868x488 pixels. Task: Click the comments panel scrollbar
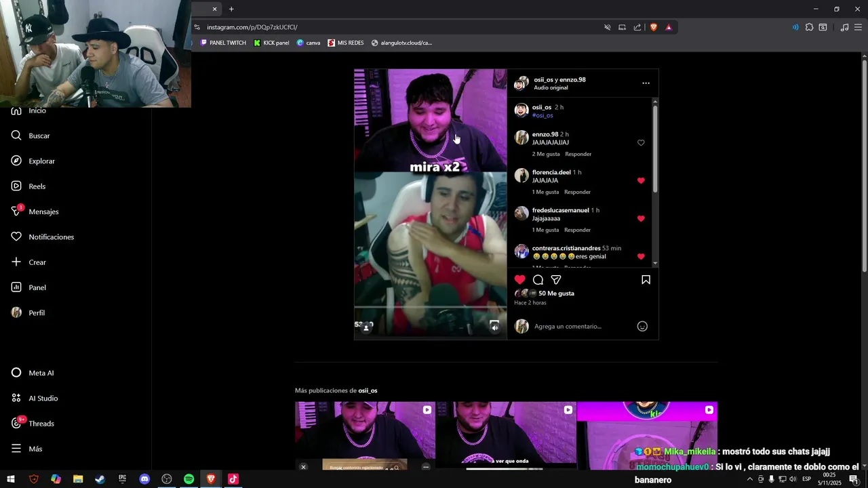tap(655, 149)
